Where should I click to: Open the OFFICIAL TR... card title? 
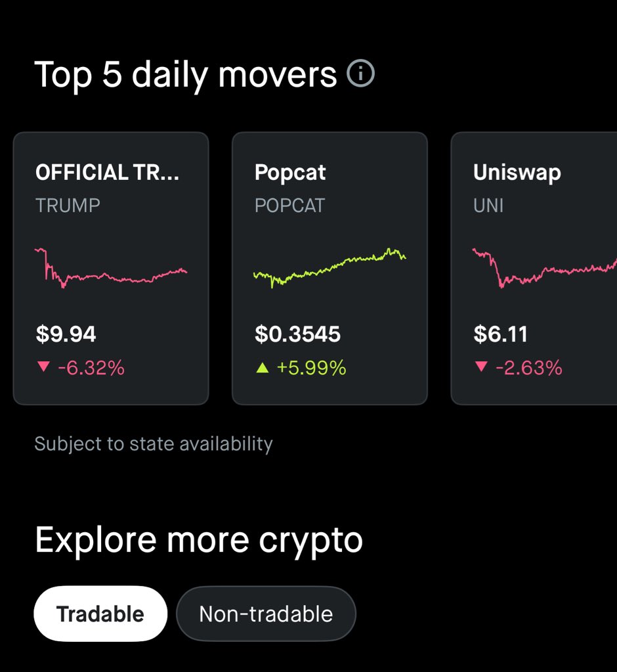tap(108, 172)
